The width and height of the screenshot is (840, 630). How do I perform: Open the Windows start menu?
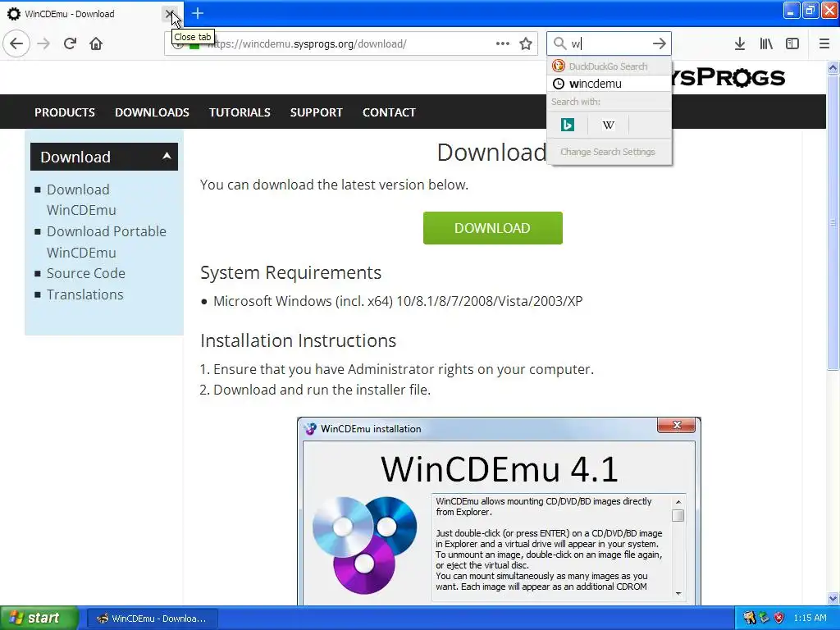(x=39, y=619)
